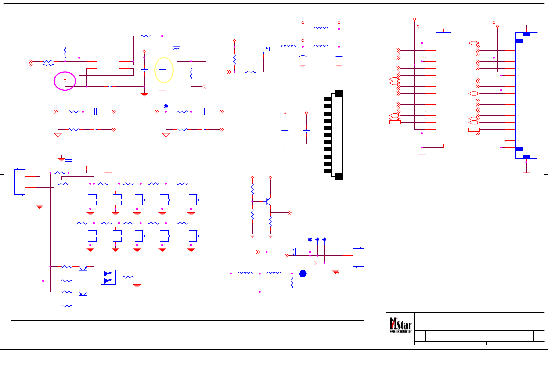Click the MOSFET transistor symbol
The image size is (555, 392).
[267, 50]
